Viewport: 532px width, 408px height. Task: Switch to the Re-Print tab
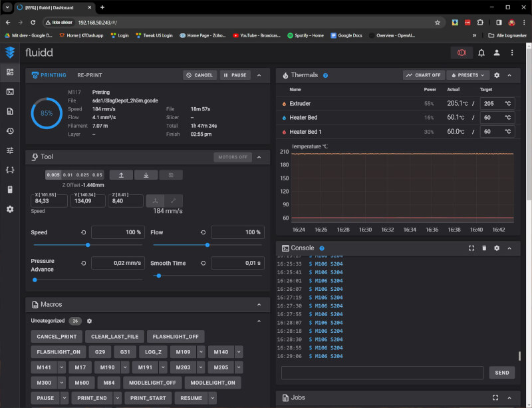[90, 75]
